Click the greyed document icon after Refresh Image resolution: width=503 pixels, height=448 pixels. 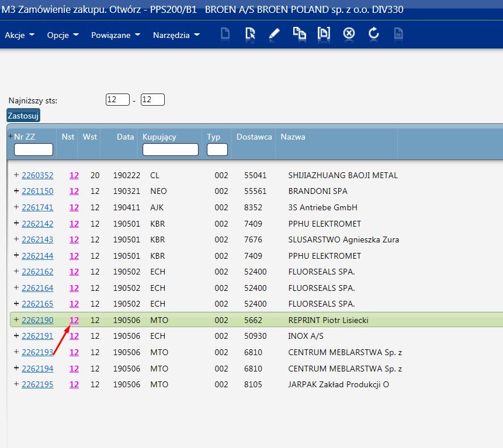[398, 34]
